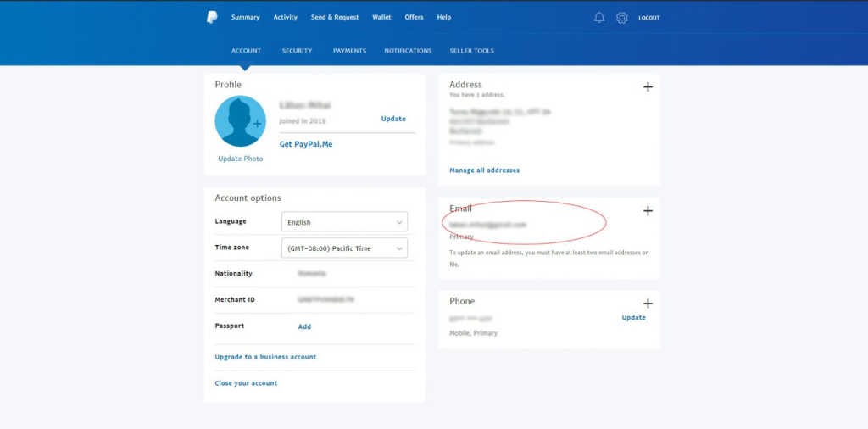Click the PayPal logo icon
The image size is (868, 429).
coord(212,17)
